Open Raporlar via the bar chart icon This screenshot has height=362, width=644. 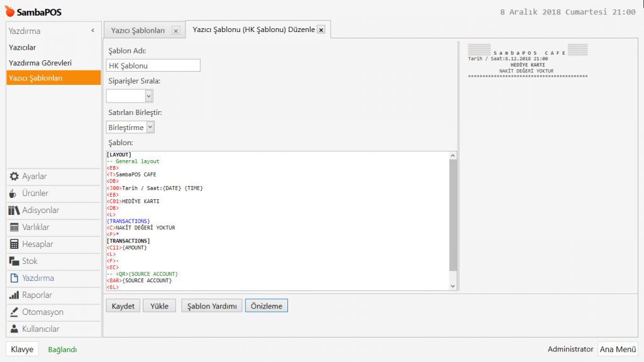[x=14, y=295]
